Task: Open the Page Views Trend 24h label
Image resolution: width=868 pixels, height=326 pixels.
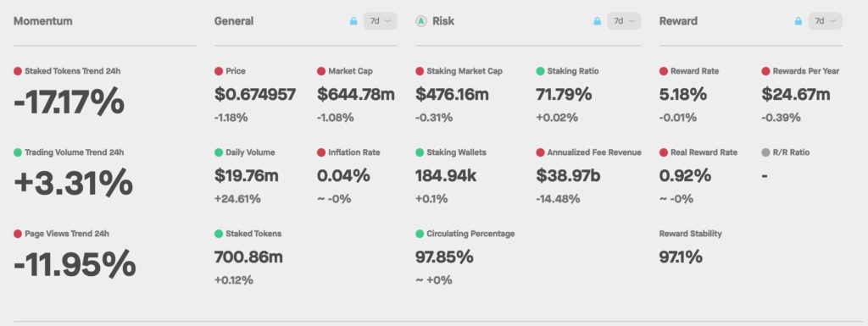Action: click(67, 234)
